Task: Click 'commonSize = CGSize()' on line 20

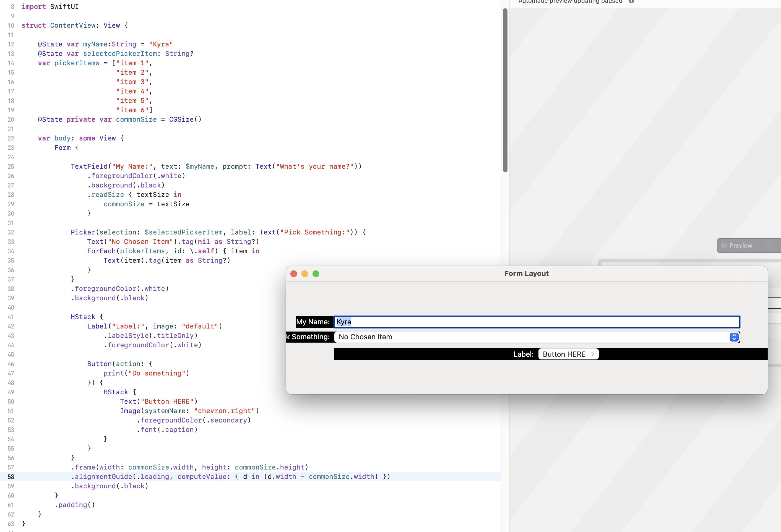Action: (x=159, y=119)
